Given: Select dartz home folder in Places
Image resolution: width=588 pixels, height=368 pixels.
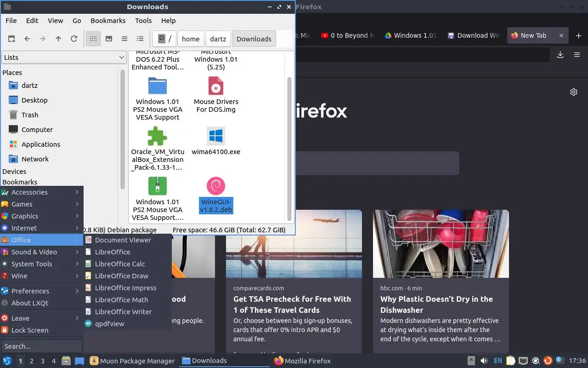Looking at the screenshot, I should pos(29,86).
